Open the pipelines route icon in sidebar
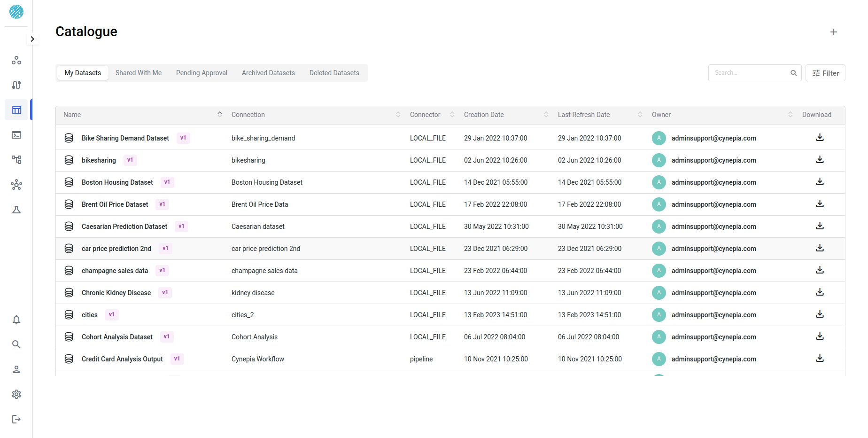868x438 pixels. (x=16, y=85)
